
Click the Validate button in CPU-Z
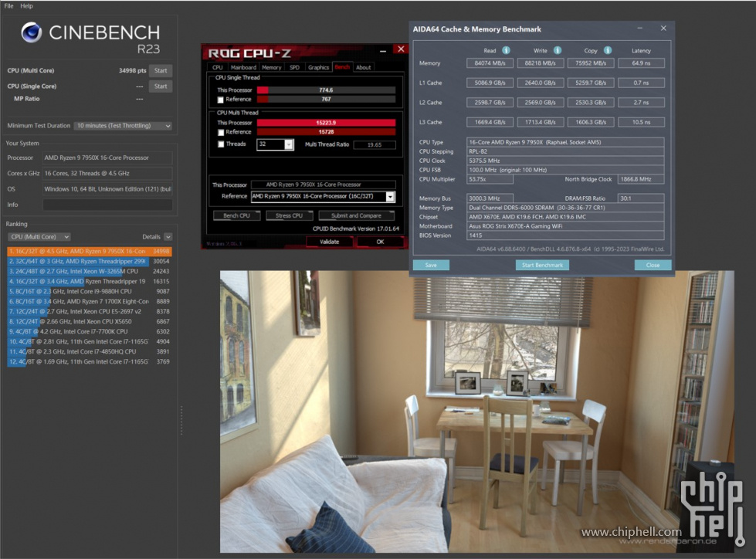pyautogui.click(x=330, y=242)
